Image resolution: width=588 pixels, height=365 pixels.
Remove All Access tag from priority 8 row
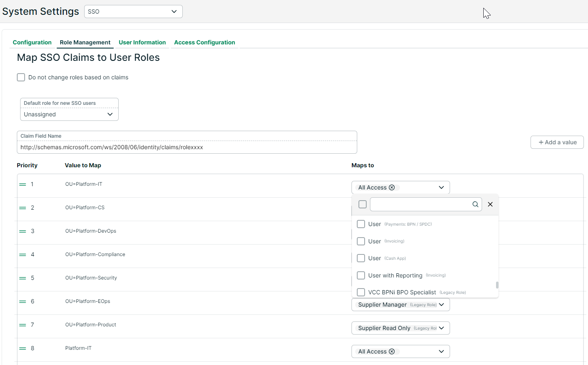(392, 351)
